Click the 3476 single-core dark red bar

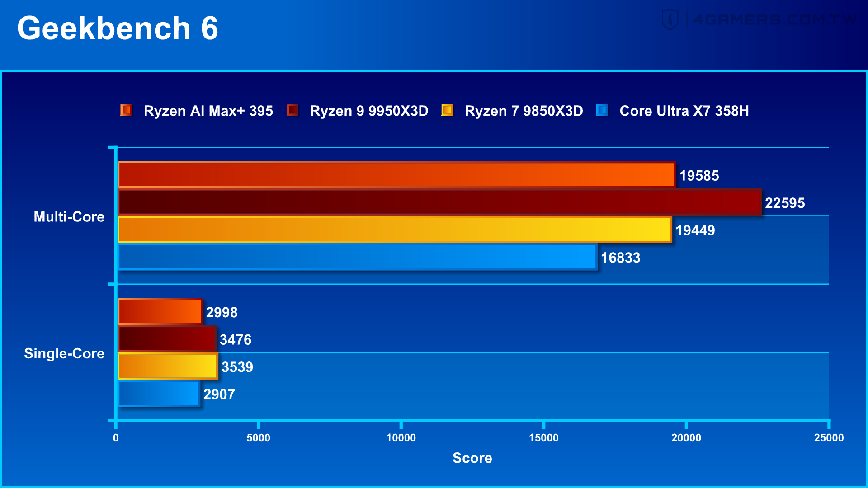point(167,339)
